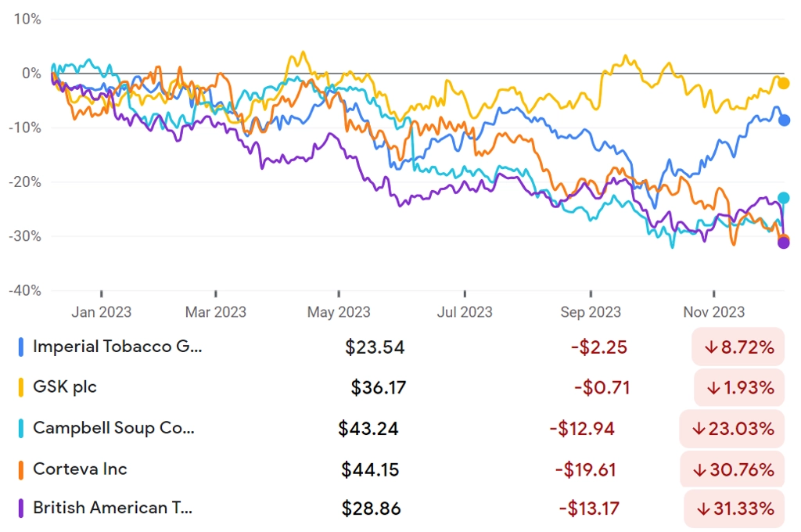The width and height of the screenshot is (801, 532).
Task: Click the May 2023 axis label
Action: 339,311
